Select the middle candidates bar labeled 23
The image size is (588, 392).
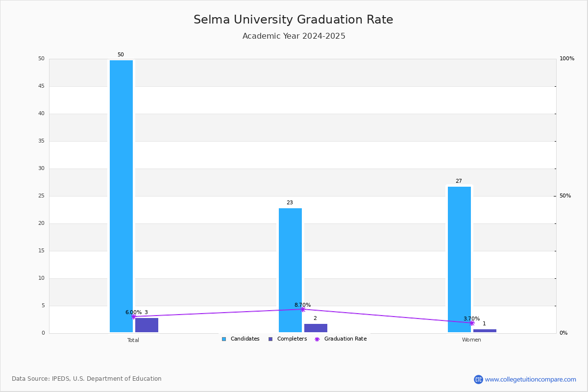(290, 270)
